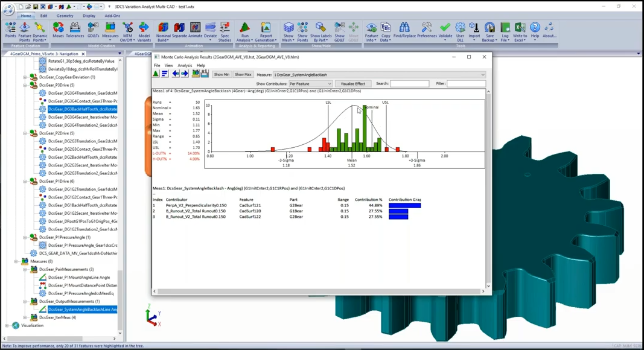
Task: Open the Analysis menu in results window
Action: 185,66
